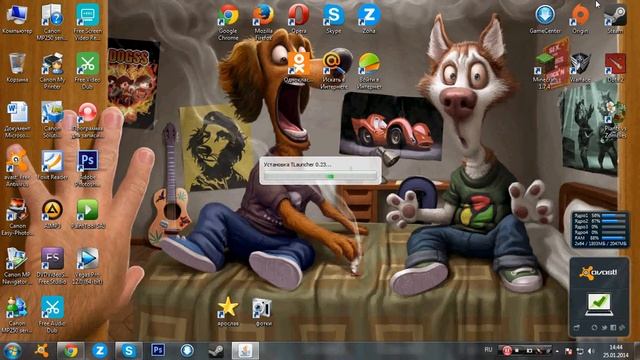
Task: Stop the screen recording
Action: [518, 351]
